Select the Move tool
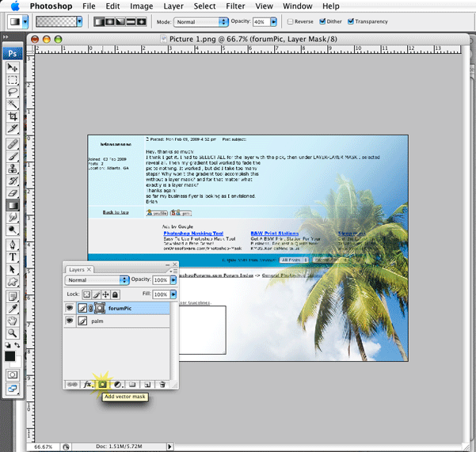 (13, 68)
